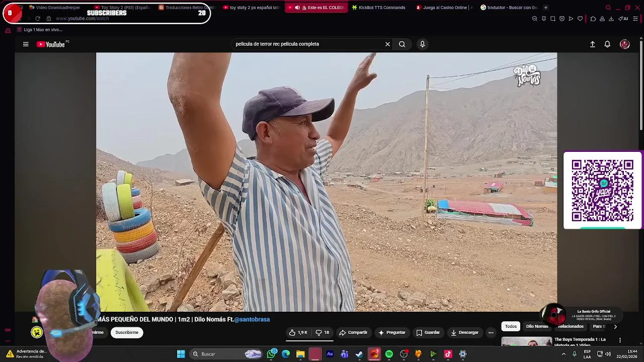Switch to Juega al Casino Online tab

444,8
